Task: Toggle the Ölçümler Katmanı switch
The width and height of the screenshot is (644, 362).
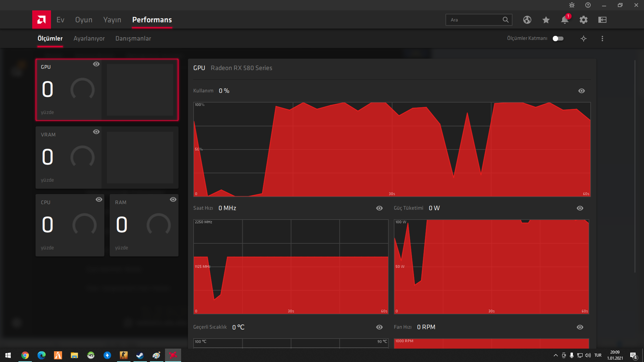Action: click(x=558, y=39)
